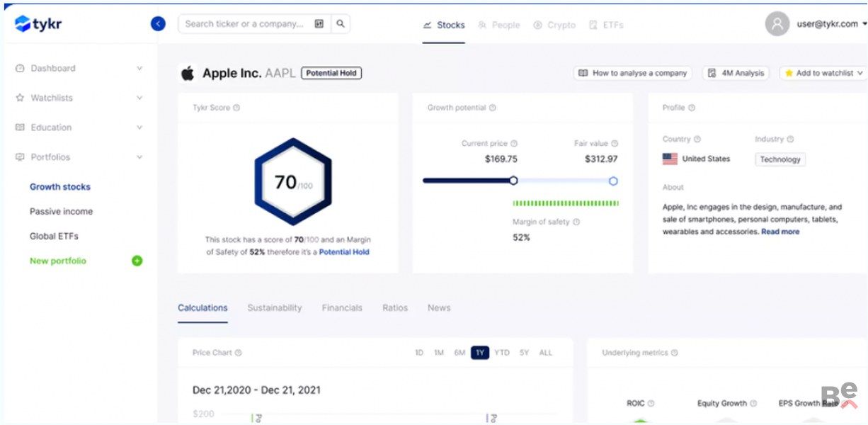Click the Growth potential help icon
This screenshot has width=868, height=425.
493,108
